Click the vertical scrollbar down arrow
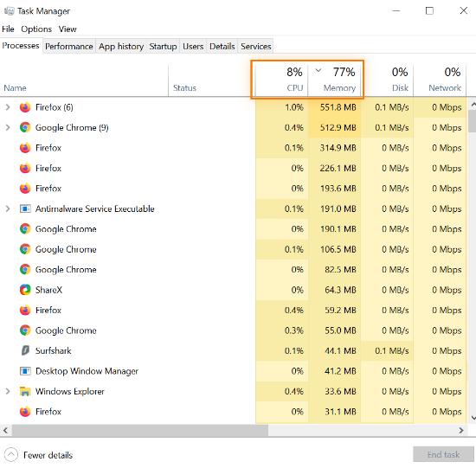 click(473, 418)
